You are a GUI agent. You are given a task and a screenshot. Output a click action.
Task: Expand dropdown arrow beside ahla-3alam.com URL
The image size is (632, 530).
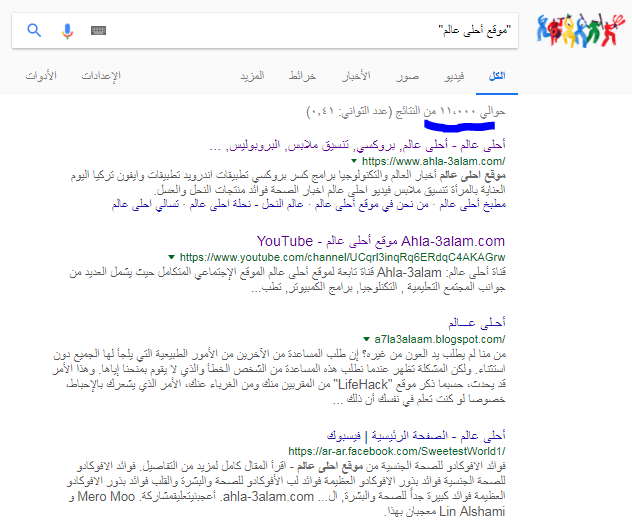tap(354, 161)
